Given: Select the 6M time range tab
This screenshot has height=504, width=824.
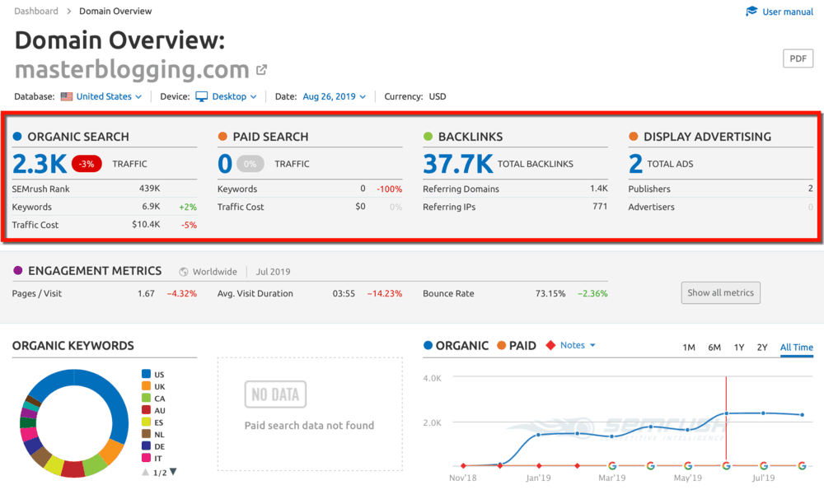Looking at the screenshot, I should point(714,347).
